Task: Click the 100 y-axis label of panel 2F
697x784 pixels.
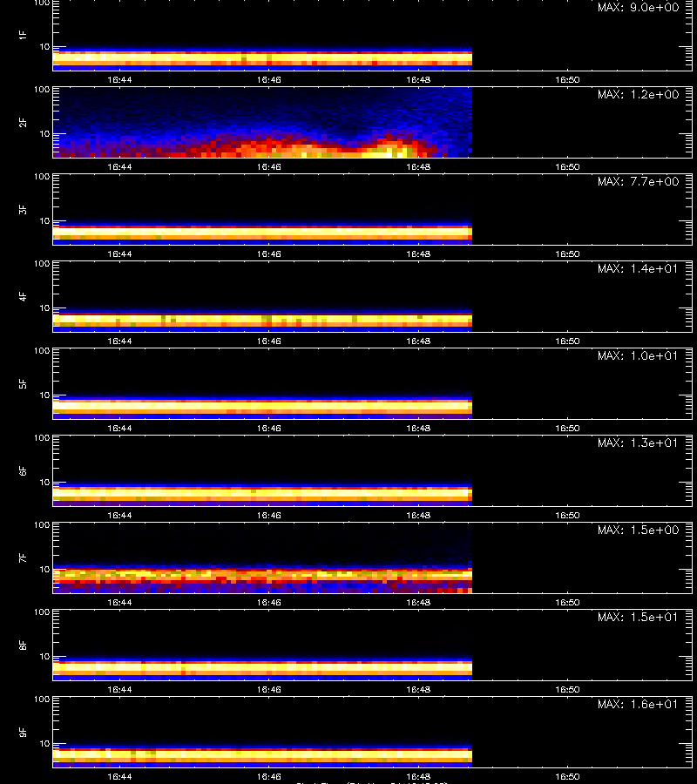Action: (x=42, y=90)
